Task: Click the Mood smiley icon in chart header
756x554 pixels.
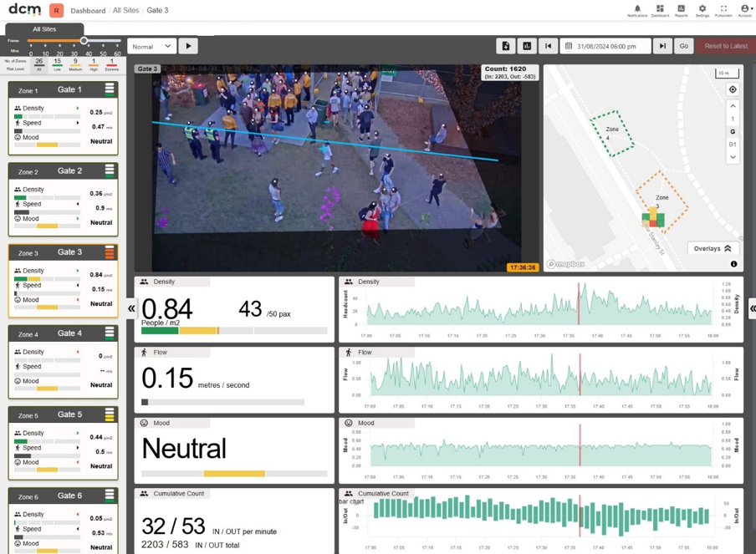Action: point(349,423)
